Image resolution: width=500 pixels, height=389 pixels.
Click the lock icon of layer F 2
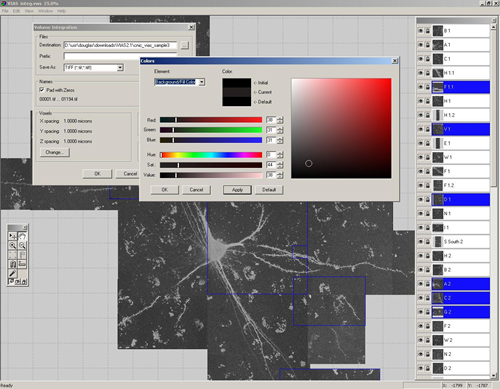[427, 326]
